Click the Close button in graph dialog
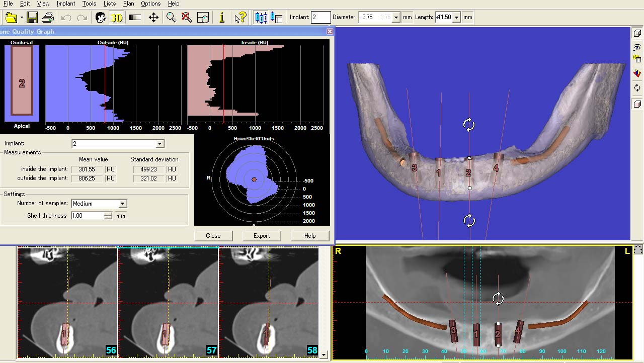 (x=213, y=235)
